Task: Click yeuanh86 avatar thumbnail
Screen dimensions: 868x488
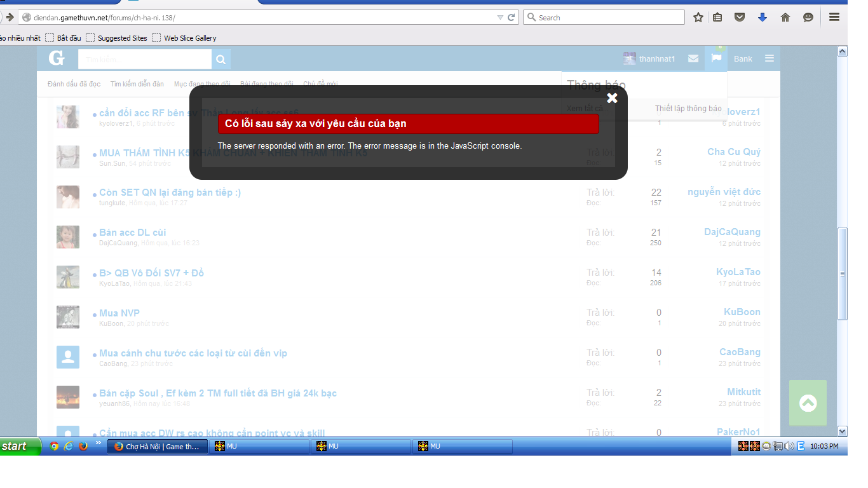Action: (68, 397)
